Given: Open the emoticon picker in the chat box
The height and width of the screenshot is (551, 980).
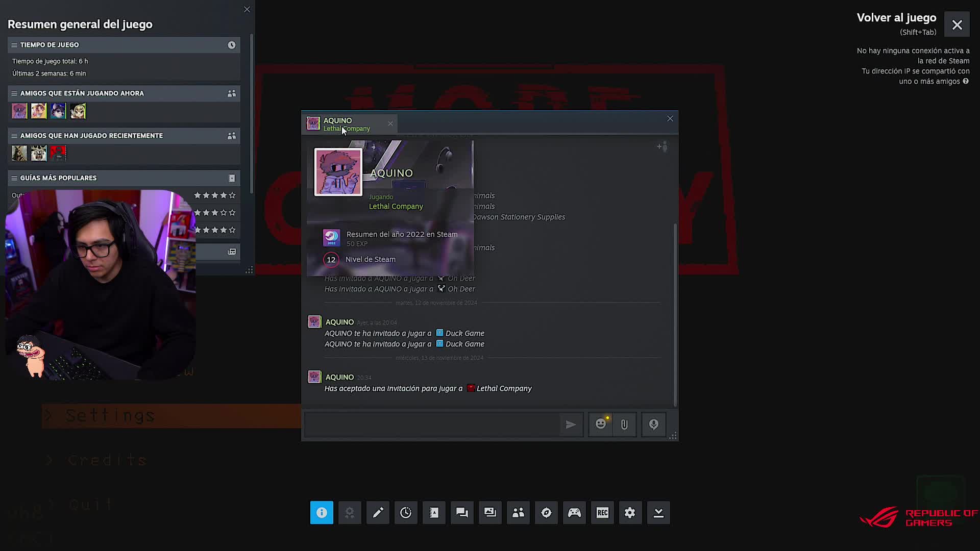Looking at the screenshot, I should 600,424.
